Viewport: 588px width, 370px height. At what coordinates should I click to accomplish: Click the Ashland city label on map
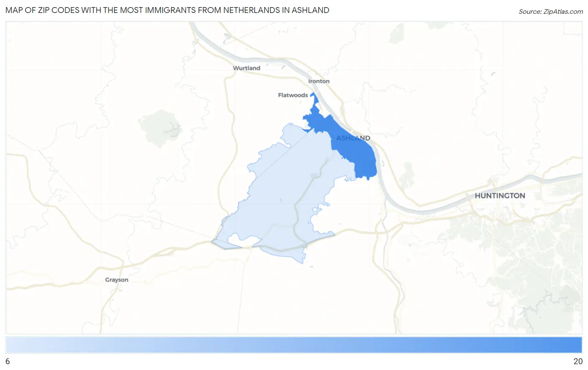(353, 138)
